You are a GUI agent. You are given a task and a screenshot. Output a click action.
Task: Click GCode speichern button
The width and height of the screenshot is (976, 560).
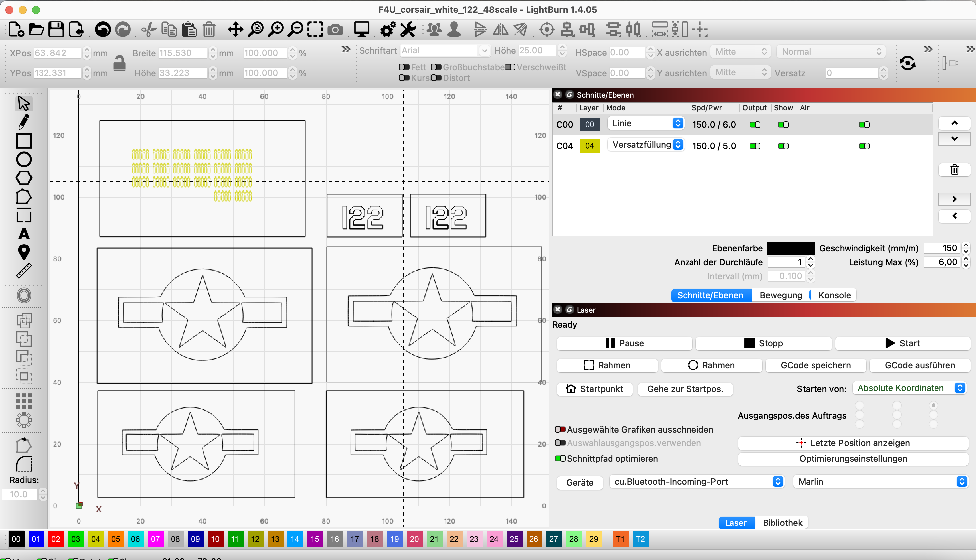tap(816, 365)
